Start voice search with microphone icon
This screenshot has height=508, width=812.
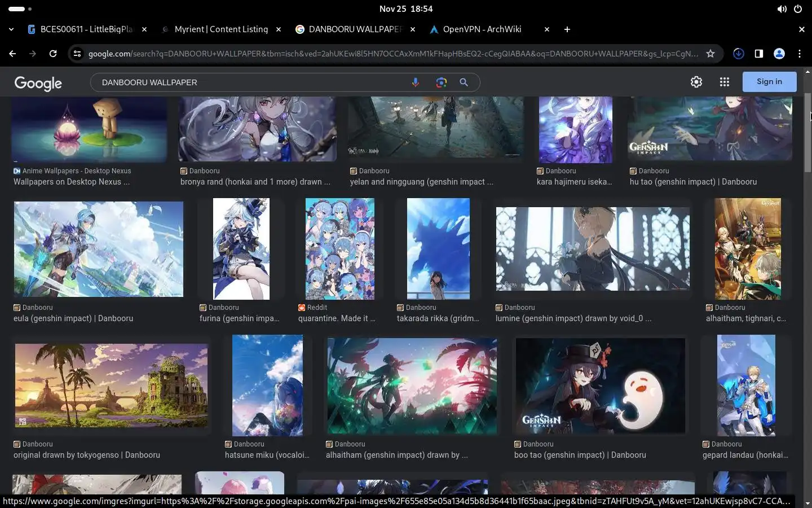pos(416,82)
